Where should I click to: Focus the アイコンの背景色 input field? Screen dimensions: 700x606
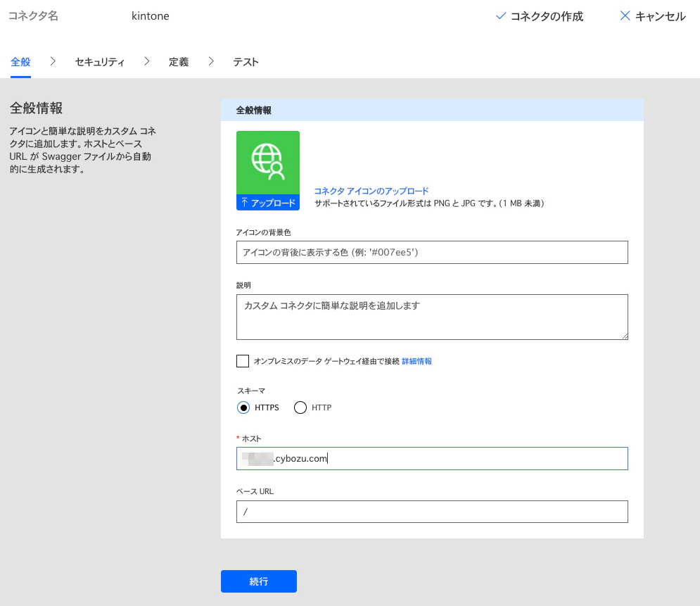pyautogui.click(x=432, y=252)
